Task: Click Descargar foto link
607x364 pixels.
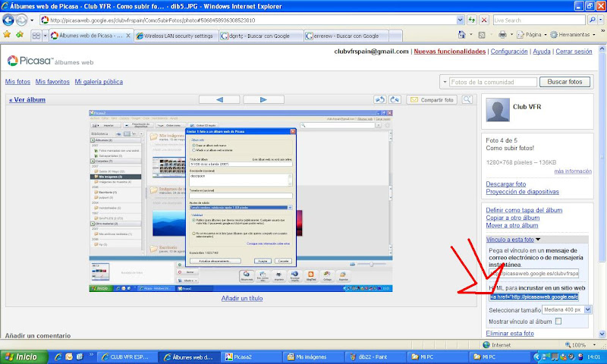Action: pyautogui.click(x=506, y=184)
